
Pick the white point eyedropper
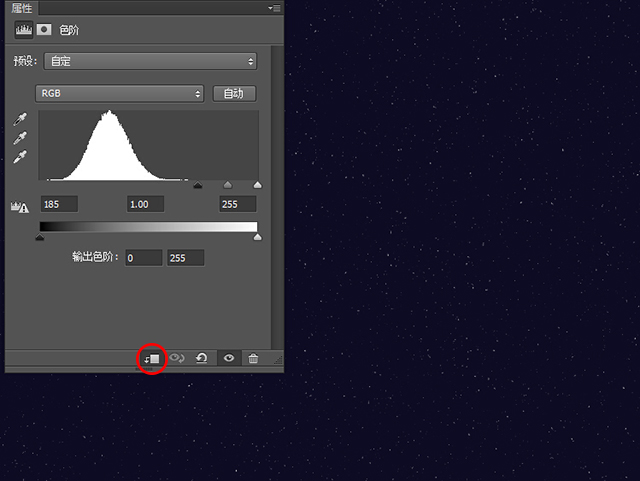point(20,158)
